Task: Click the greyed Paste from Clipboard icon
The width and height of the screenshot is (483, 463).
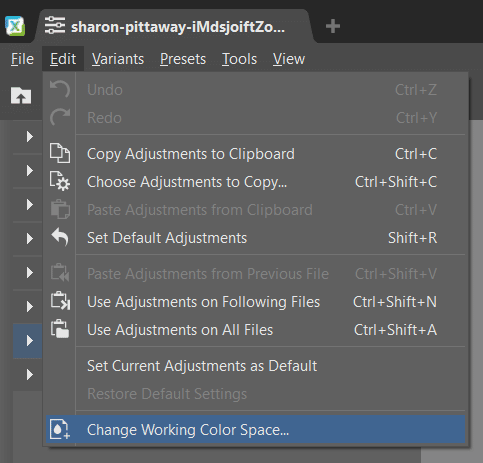Action: pos(60,209)
